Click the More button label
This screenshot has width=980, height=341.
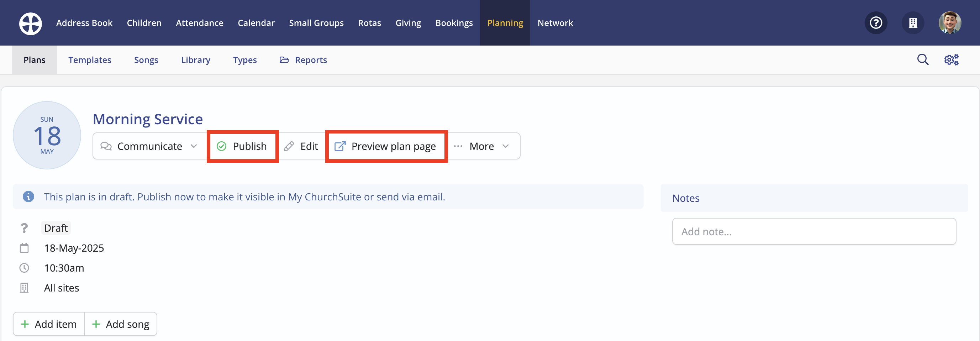point(481,146)
